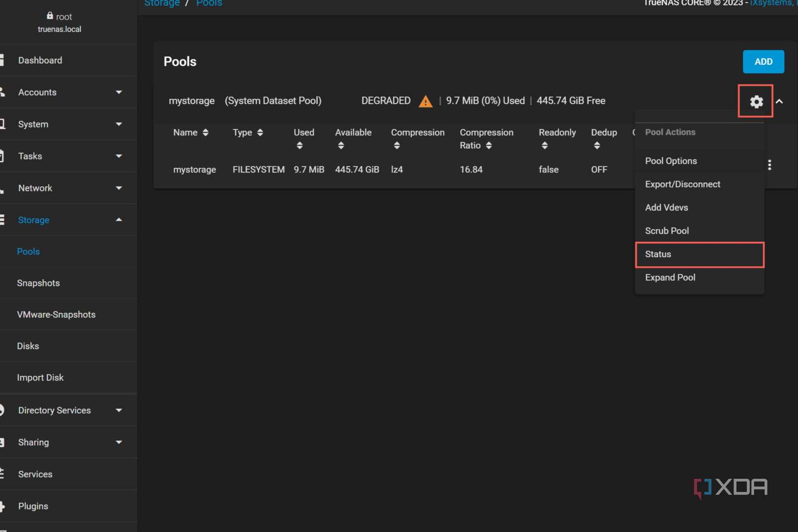Click the OFF dedup value
The image size is (798, 532).
[x=599, y=170]
